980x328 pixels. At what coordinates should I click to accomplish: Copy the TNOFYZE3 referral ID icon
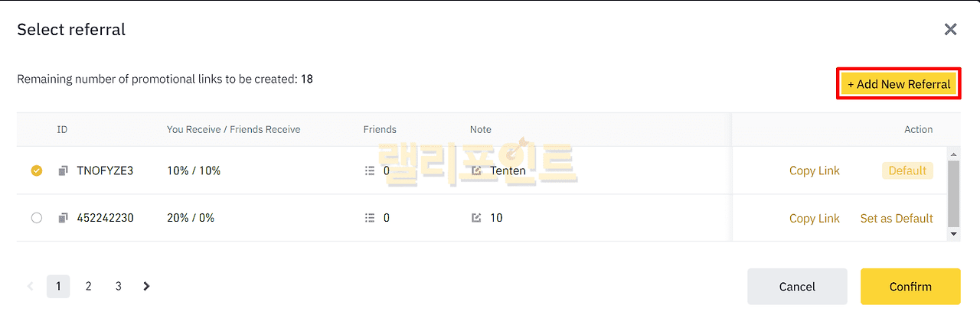click(x=64, y=171)
